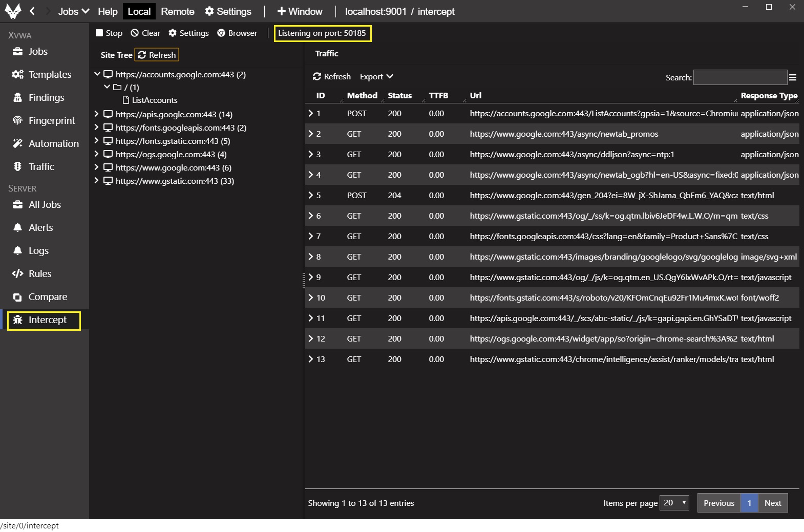Open the traffic table hamburger menu
The width and height of the screenshot is (804, 532).
click(x=793, y=78)
